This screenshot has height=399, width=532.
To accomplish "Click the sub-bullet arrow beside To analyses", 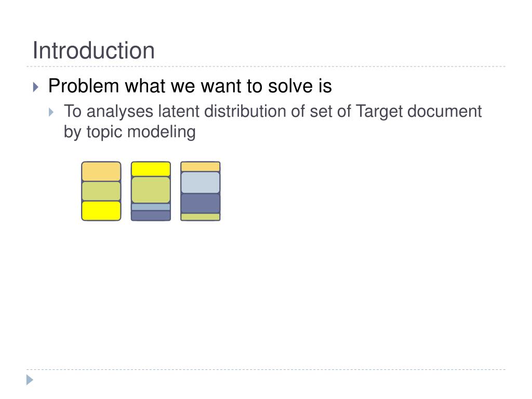I will pyautogui.click(x=51, y=112).
